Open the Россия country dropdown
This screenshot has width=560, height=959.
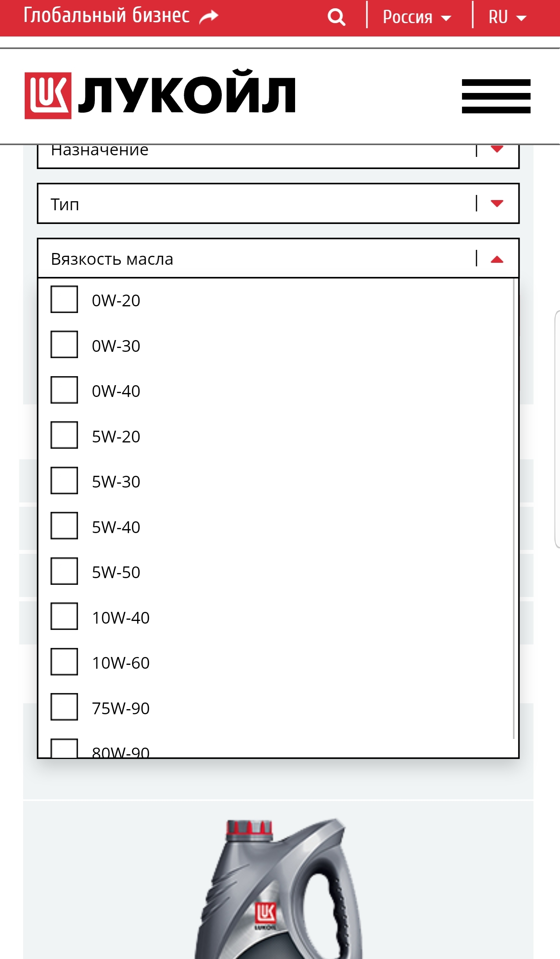click(x=417, y=17)
